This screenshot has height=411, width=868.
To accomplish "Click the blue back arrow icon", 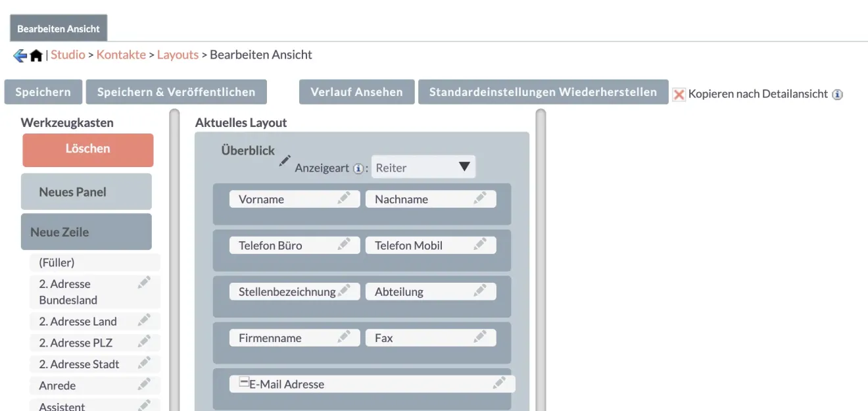I will 19,55.
